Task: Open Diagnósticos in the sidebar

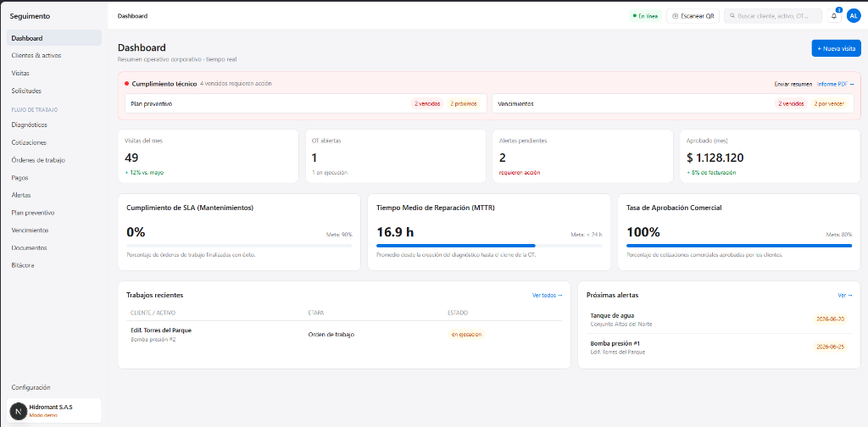Action: [54, 125]
